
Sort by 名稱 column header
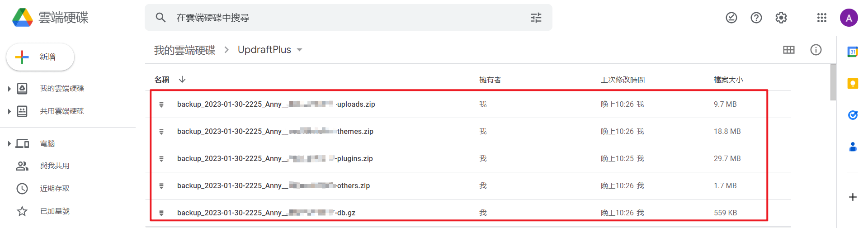pyautogui.click(x=162, y=80)
